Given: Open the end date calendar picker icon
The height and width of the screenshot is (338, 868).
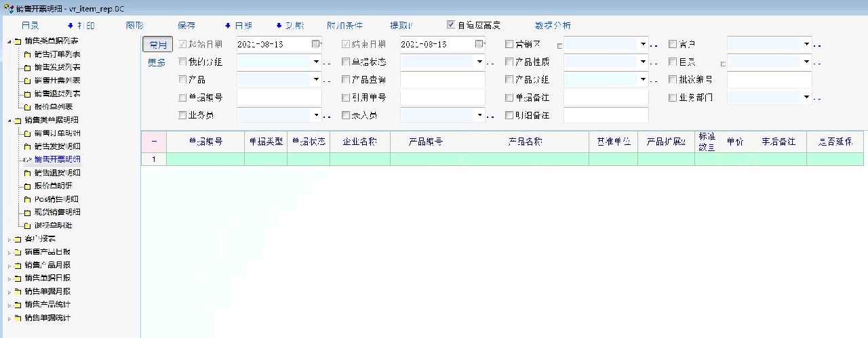Looking at the screenshot, I should click(x=479, y=44).
